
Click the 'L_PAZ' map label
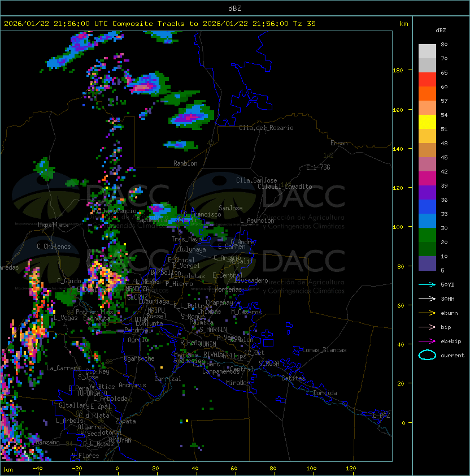click(x=381, y=416)
